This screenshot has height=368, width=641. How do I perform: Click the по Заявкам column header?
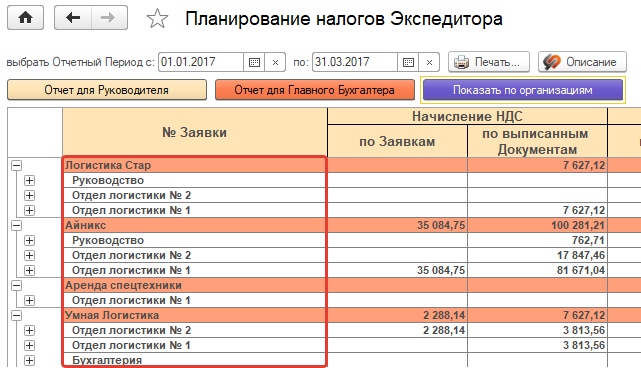point(397,141)
